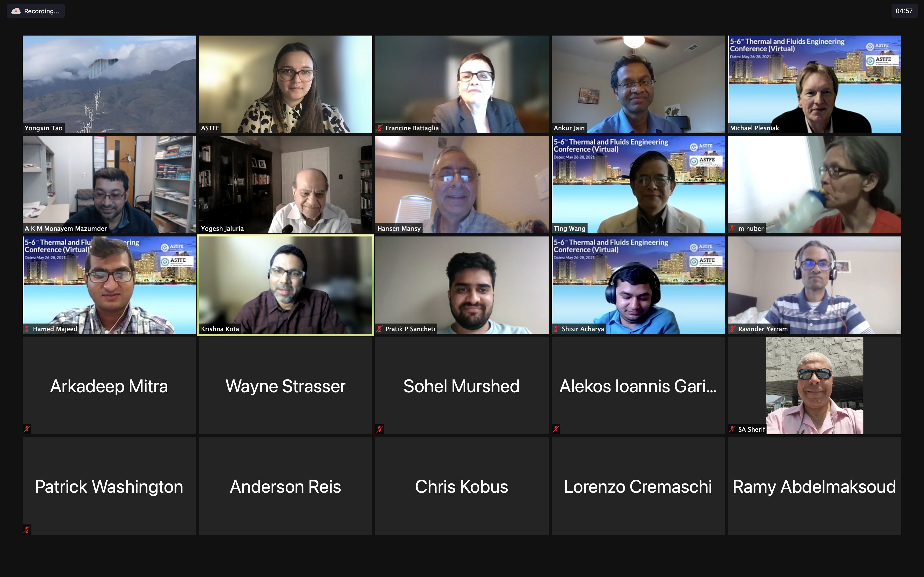The height and width of the screenshot is (577, 924).
Task: Click the Recording... status button
Action: point(36,11)
